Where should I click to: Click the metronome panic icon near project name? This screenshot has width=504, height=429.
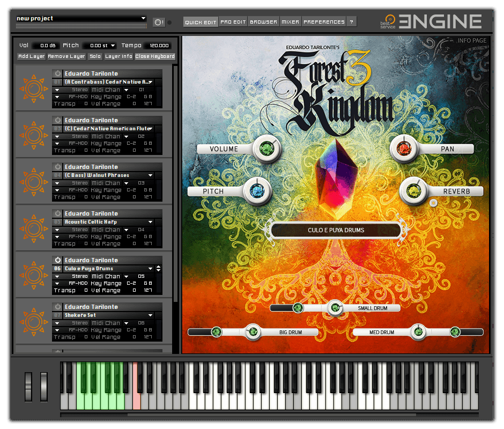pyautogui.click(x=159, y=22)
